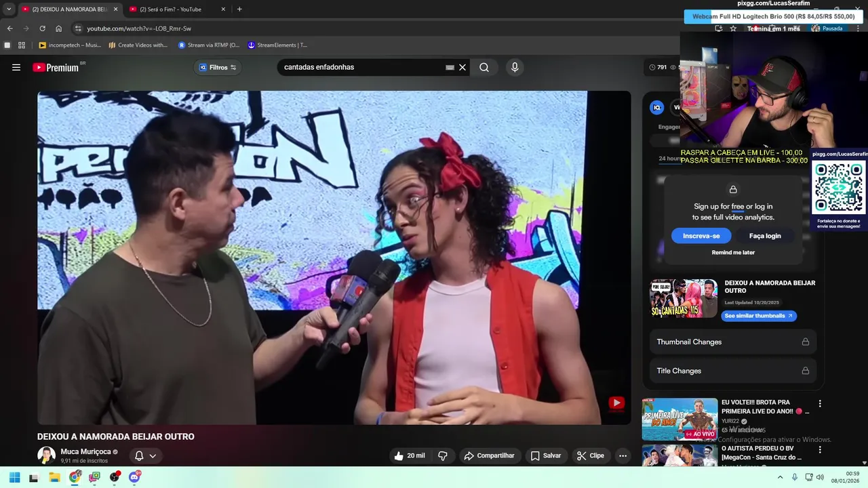Viewport: 868px width, 488px height.
Task: Open the Windows Start menu
Action: click(14, 477)
